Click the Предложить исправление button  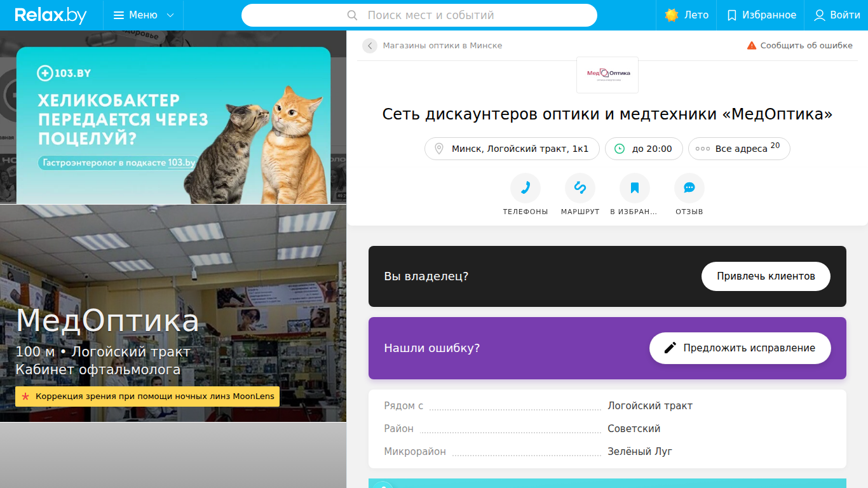pos(740,348)
